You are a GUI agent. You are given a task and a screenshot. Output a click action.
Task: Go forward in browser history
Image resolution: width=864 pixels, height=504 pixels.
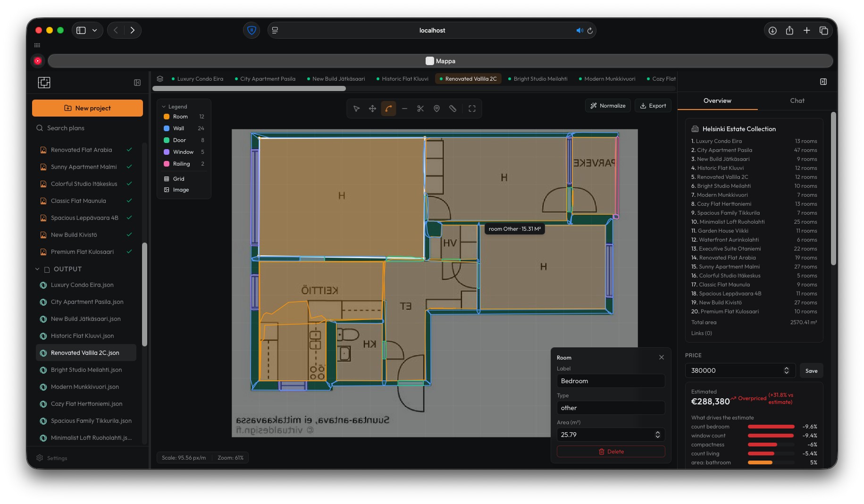point(133,30)
